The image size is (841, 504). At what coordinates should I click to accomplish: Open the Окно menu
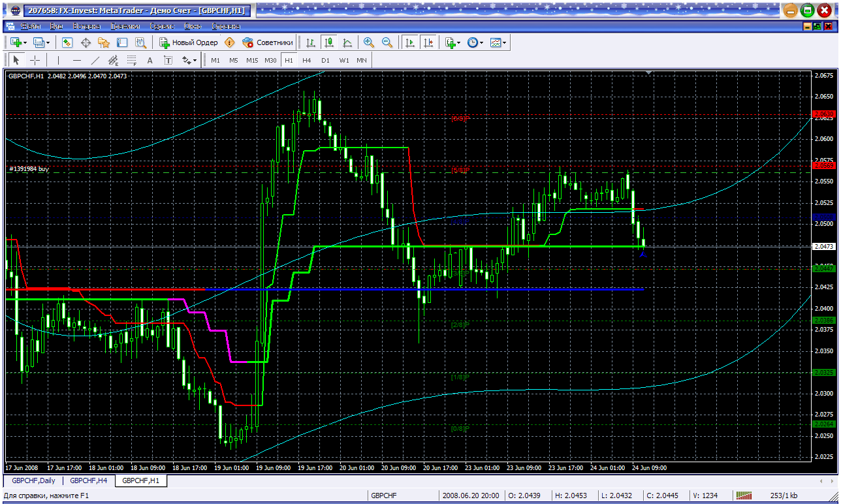click(x=193, y=26)
